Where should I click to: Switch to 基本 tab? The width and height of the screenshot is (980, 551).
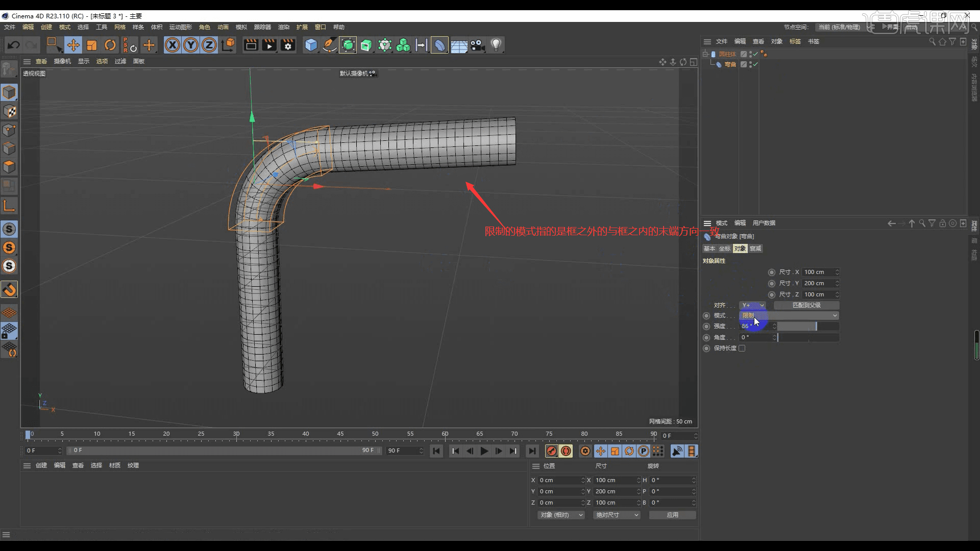709,248
